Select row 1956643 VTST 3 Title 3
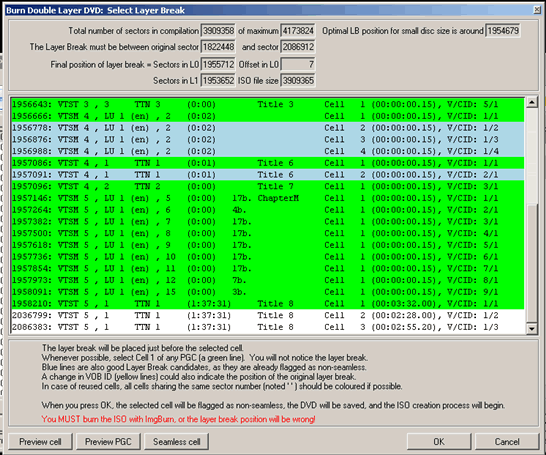This screenshot has width=546, height=455. 268,104
